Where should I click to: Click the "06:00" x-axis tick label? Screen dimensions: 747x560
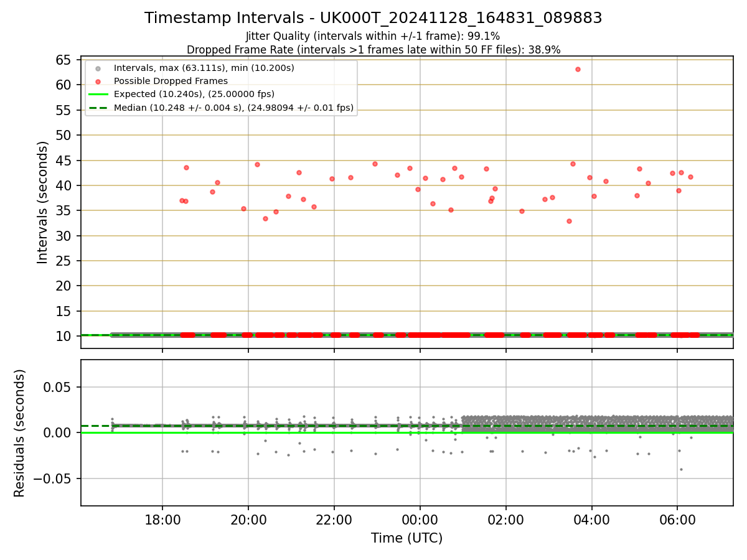click(677, 519)
